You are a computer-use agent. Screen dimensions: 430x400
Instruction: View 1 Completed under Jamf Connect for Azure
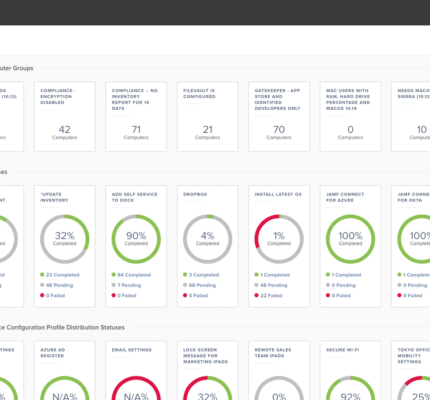click(343, 275)
